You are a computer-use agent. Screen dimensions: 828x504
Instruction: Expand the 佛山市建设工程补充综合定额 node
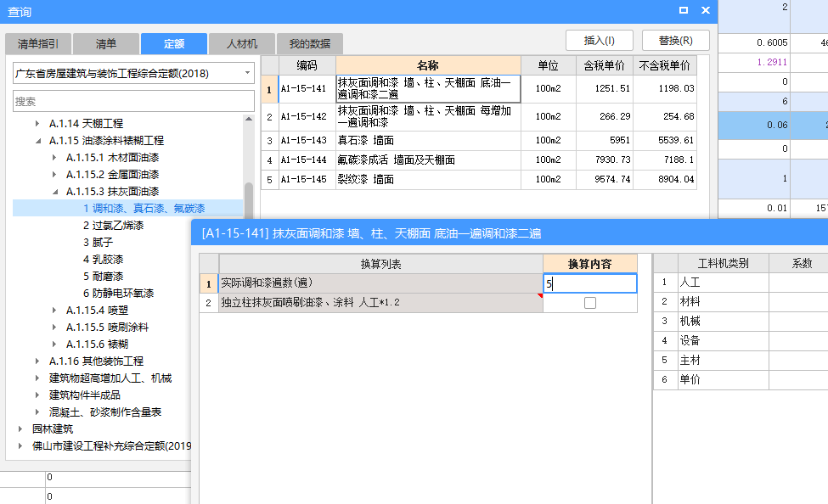(20, 446)
